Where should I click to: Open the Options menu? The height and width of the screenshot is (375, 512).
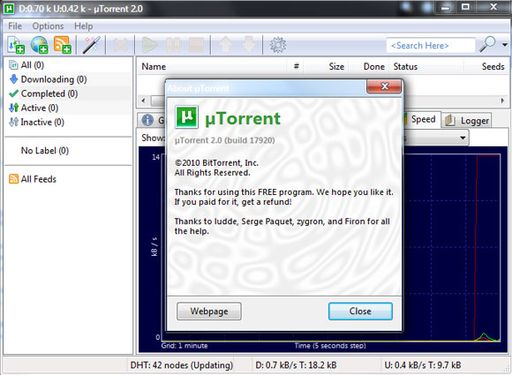[x=48, y=26]
